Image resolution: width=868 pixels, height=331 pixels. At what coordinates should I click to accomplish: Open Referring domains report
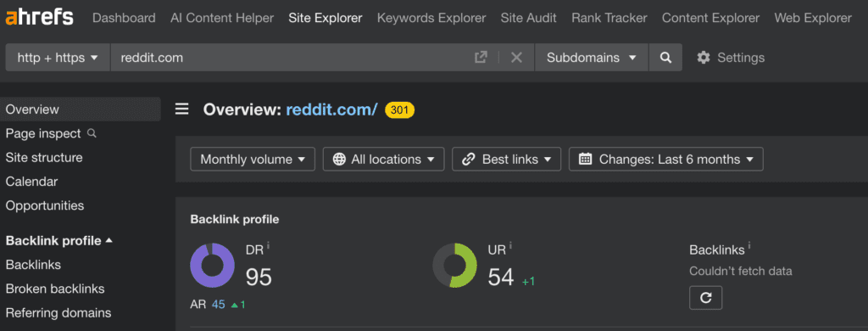click(58, 312)
